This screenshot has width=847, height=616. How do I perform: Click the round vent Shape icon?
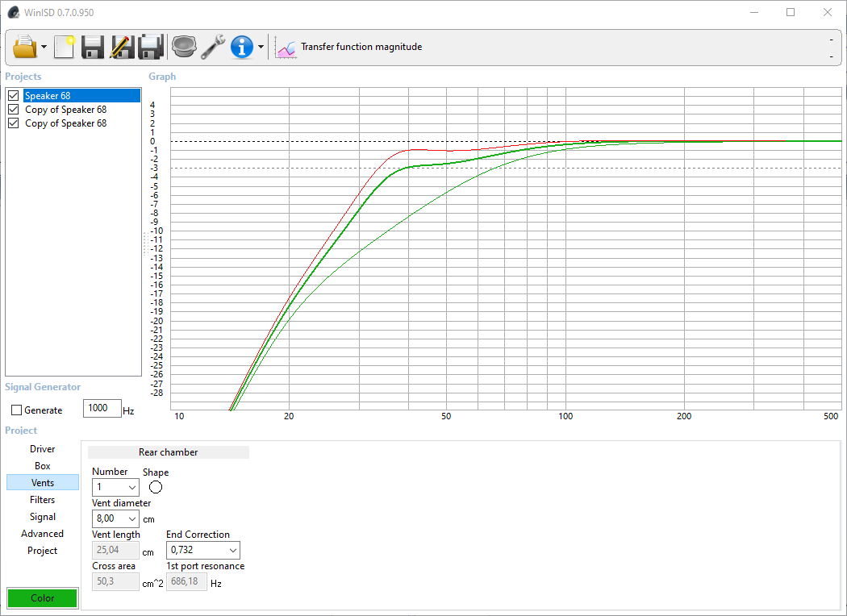pos(156,487)
